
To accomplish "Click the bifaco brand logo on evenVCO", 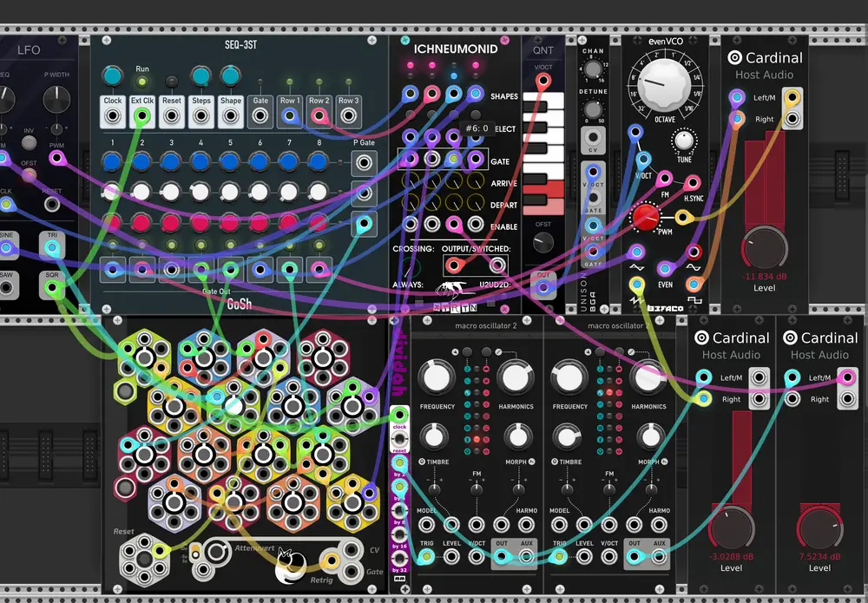I will tap(664, 308).
